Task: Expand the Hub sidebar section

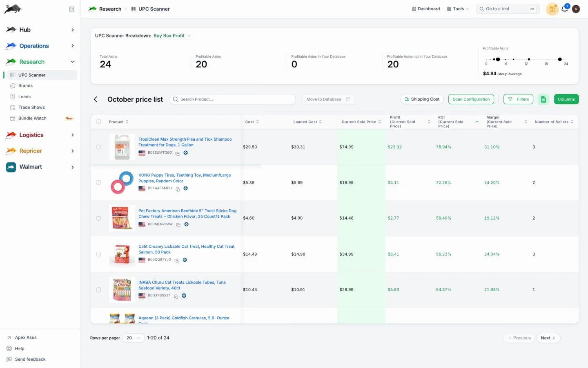Action: tap(40, 30)
